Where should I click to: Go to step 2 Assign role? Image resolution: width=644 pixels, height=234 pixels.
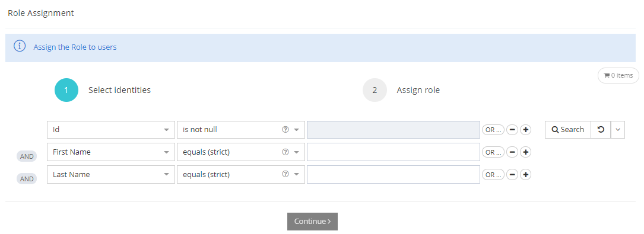coord(401,90)
